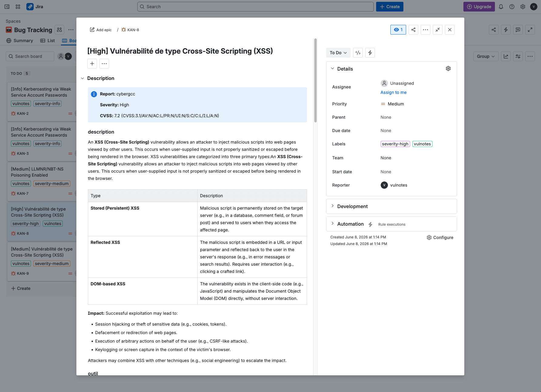Open Rule executions link
Viewport: 541px width, 392px height.
coord(392,224)
